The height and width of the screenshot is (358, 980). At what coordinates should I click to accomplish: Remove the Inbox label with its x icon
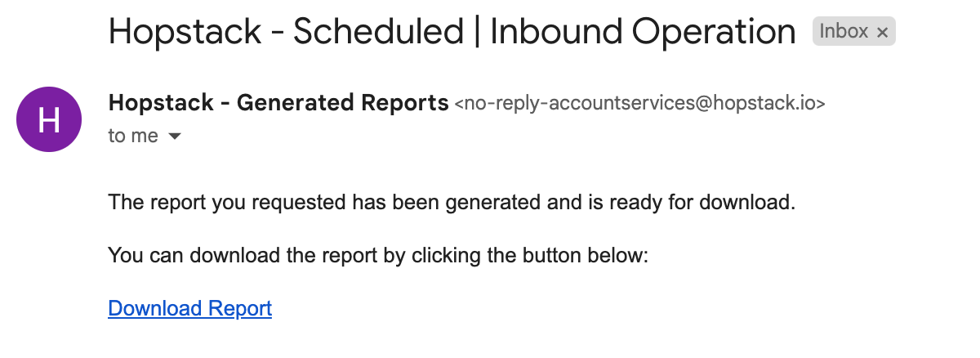pos(882,33)
